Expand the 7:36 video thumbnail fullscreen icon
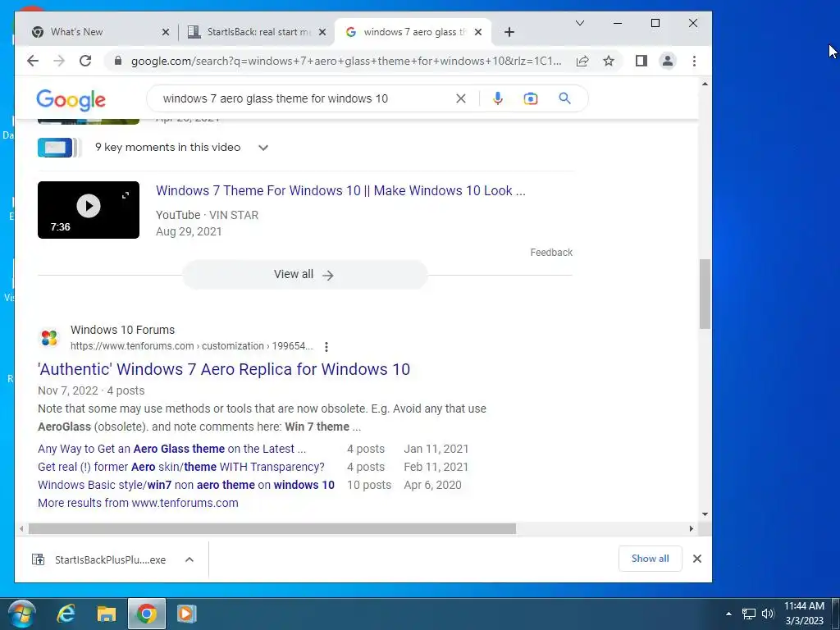The width and height of the screenshot is (840, 630). (x=126, y=195)
